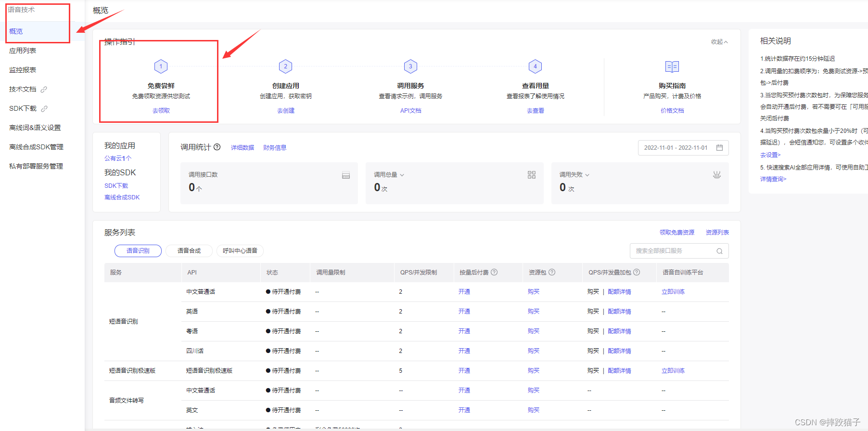Switch to 语音合成 service filter
Screen dimensions: 868x431
(189, 251)
